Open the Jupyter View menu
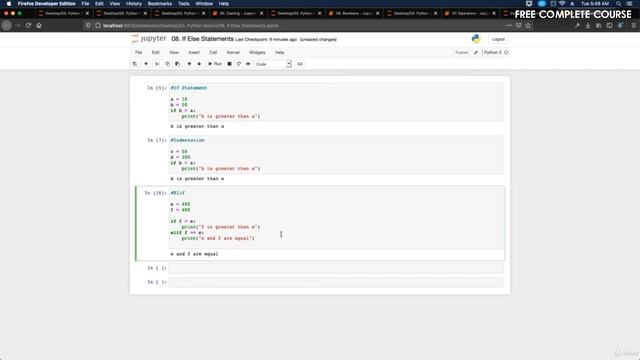 (x=174, y=53)
